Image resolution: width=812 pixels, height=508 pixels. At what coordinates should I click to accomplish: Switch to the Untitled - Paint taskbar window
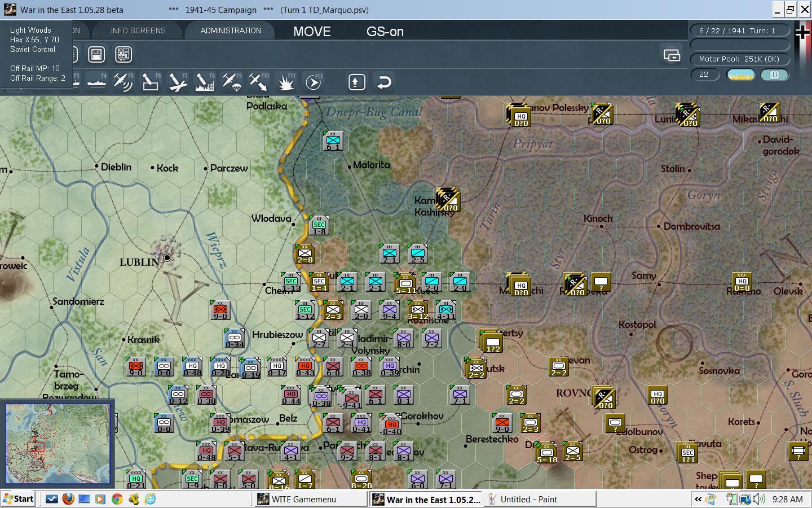tap(540, 499)
